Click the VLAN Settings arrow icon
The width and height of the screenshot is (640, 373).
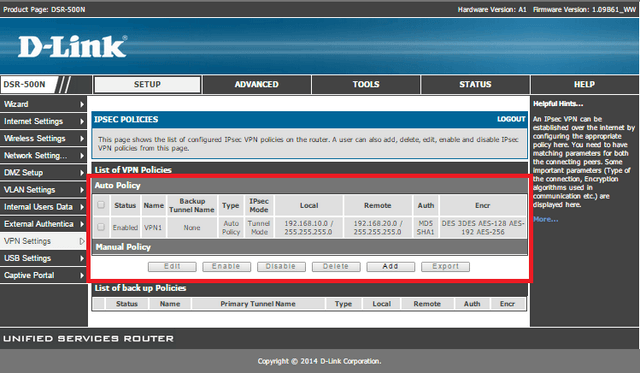pos(82,190)
